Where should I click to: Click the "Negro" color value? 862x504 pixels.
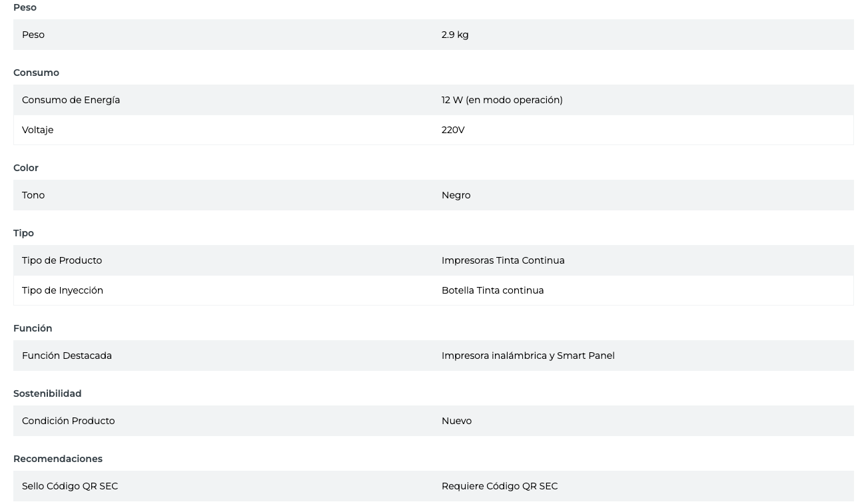[456, 195]
